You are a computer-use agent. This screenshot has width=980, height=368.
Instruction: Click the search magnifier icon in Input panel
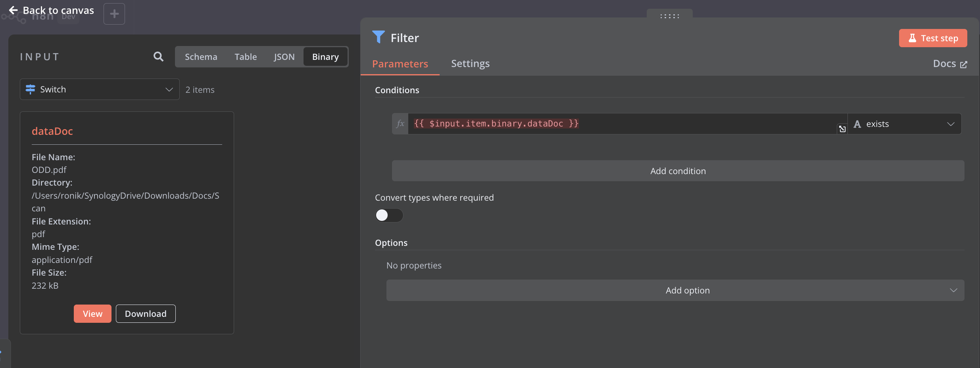[x=158, y=57]
